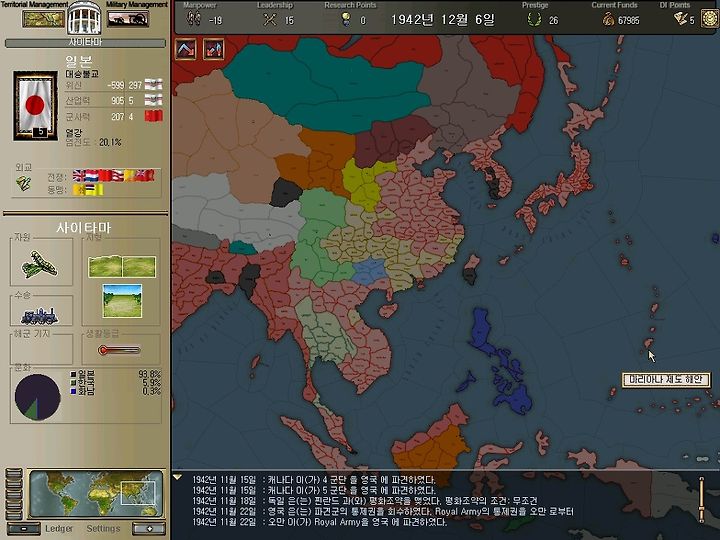
Task: Select the 사이타마 province name bar
Action: pos(85,43)
